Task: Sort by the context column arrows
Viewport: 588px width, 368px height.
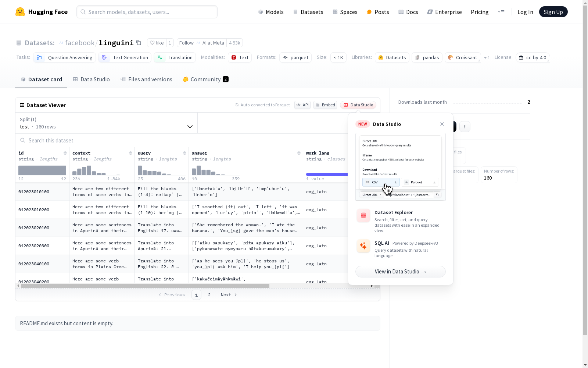Action: 130,153
